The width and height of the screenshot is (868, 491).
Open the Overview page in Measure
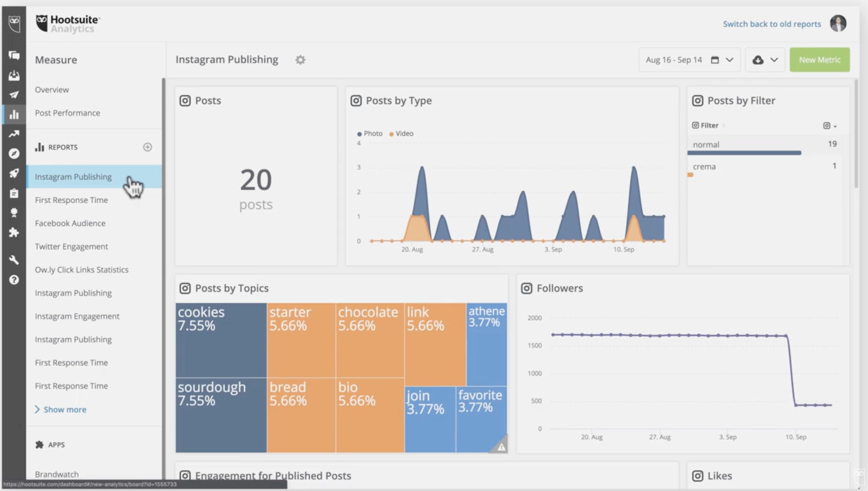click(x=52, y=90)
